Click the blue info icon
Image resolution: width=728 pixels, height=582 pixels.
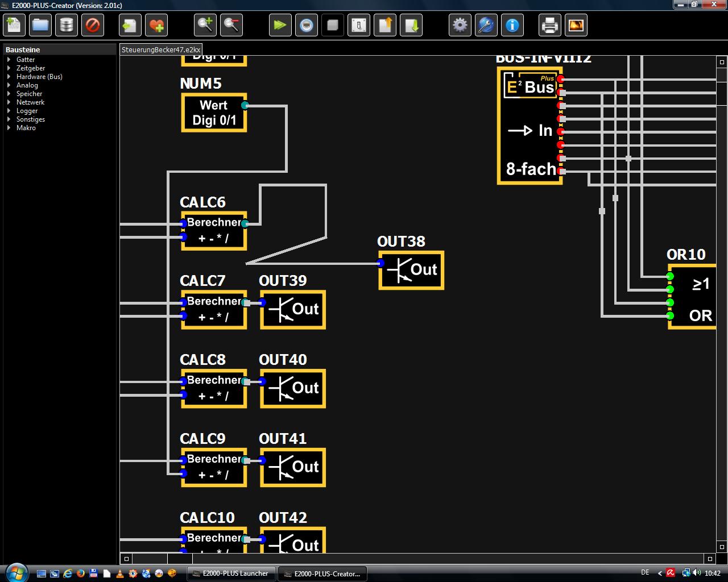[512, 25]
